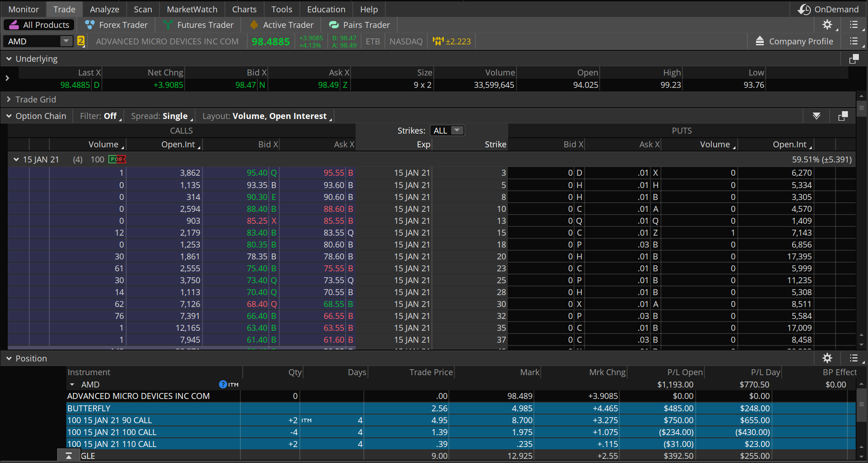Image resolution: width=868 pixels, height=463 pixels.
Task: Change the calls Open.Int column selector
Action: (181, 144)
